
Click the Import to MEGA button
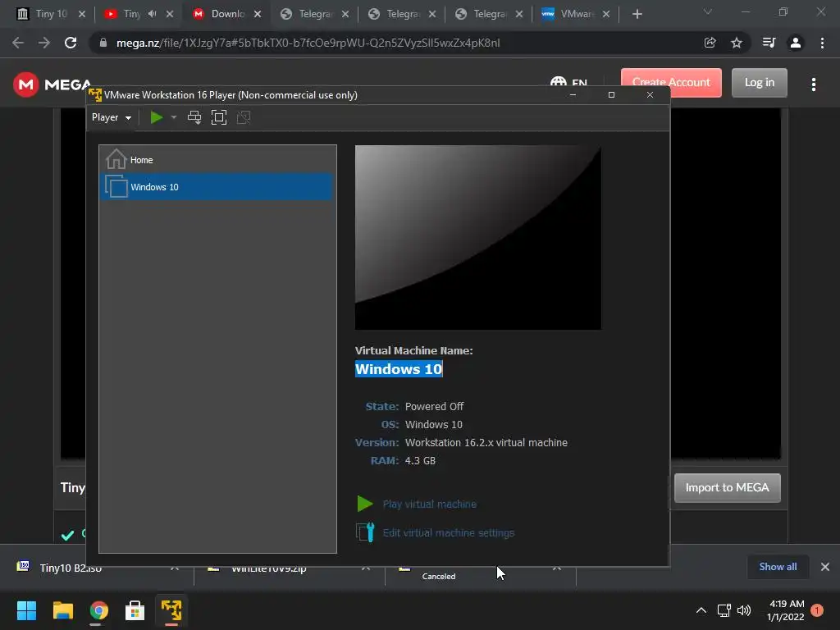[727, 487]
